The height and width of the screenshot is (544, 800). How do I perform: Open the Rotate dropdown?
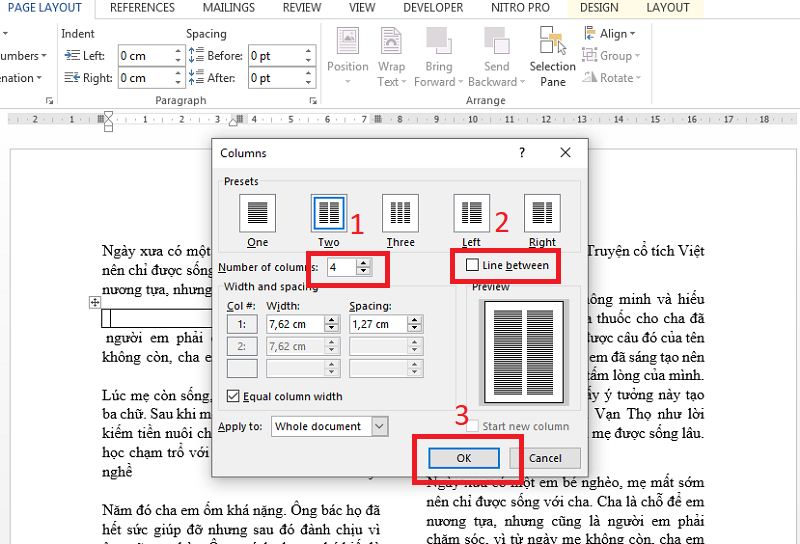pos(612,78)
